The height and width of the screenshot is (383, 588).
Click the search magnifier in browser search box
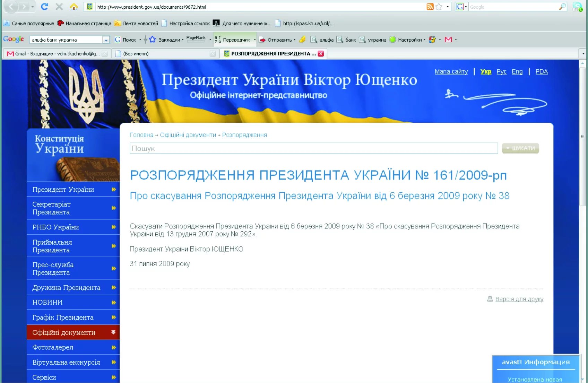coord(562,7)
